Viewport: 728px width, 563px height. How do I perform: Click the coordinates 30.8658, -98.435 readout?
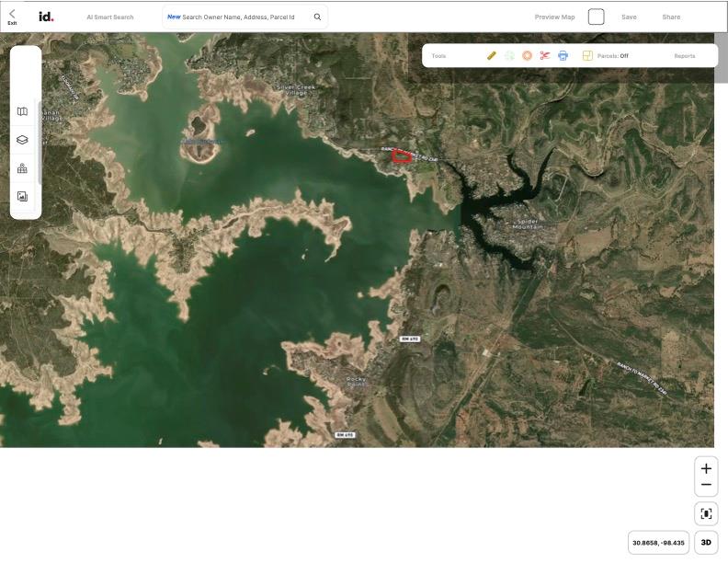click(x=658, y=543)
